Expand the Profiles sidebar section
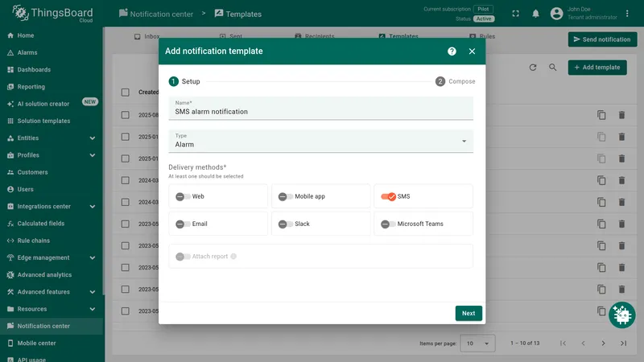This screenshot has width=644, height=362. (93, 155)
